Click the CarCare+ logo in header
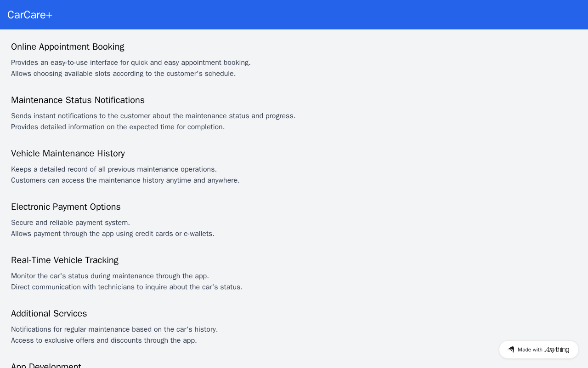The image size is (588, 368). [30, 15]
